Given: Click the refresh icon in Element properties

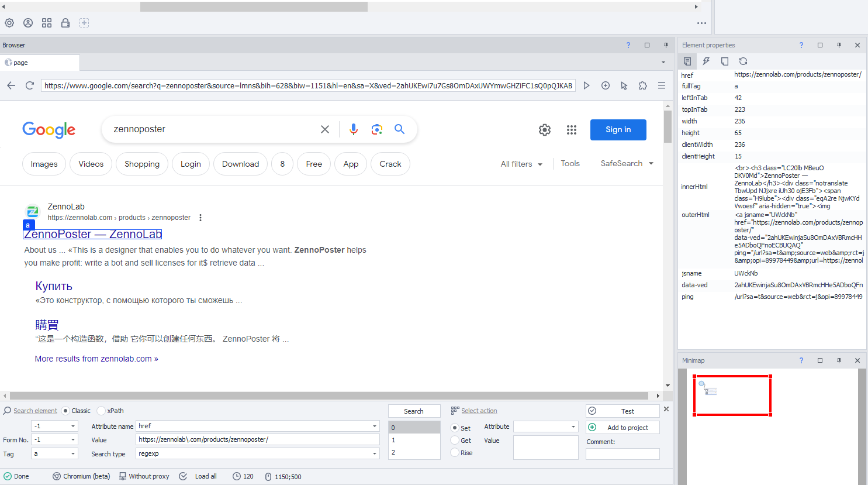Looking at the screenshot, I should (743, 61).
